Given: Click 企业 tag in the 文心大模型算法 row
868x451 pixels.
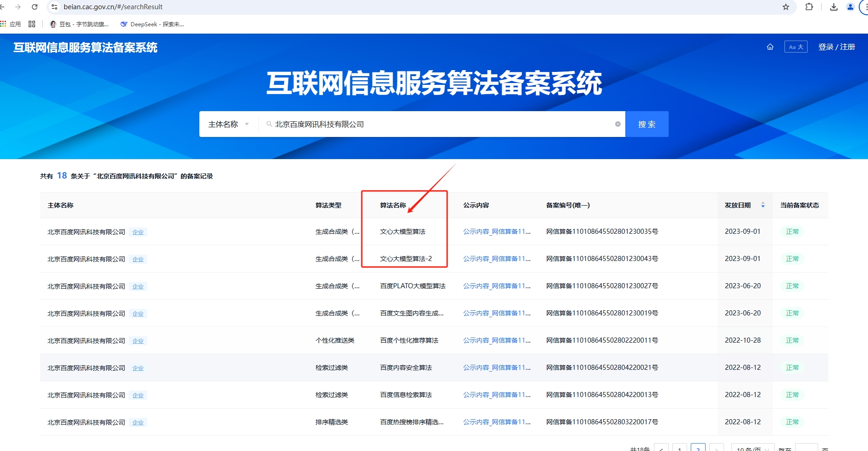Looking at the screenshot, I should (138, 232).
